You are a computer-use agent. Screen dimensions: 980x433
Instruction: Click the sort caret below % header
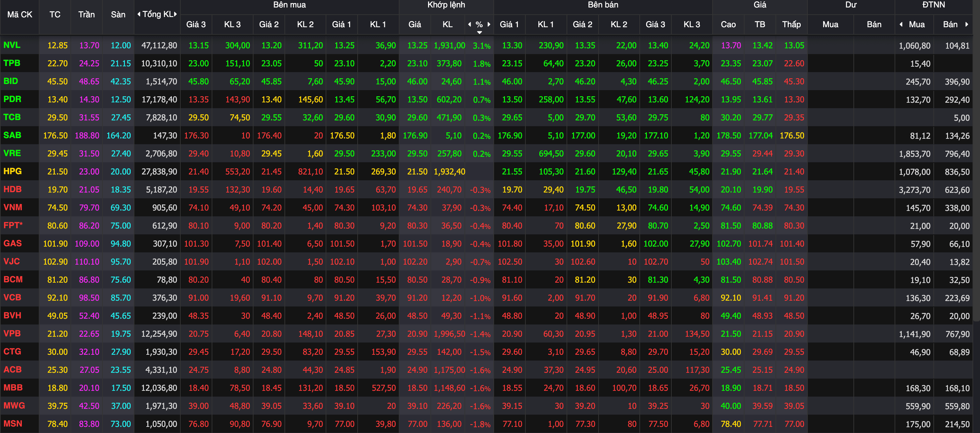click(x=479, y=33)
